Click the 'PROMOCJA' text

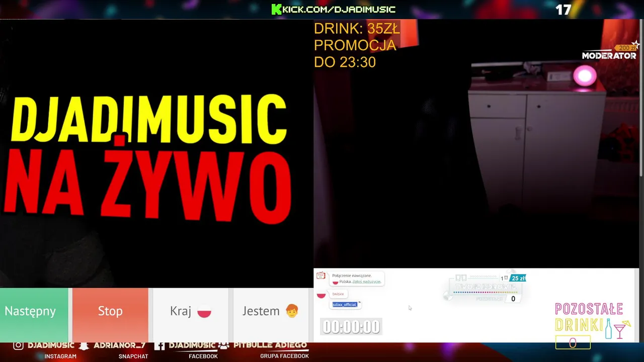pos(355,45)
